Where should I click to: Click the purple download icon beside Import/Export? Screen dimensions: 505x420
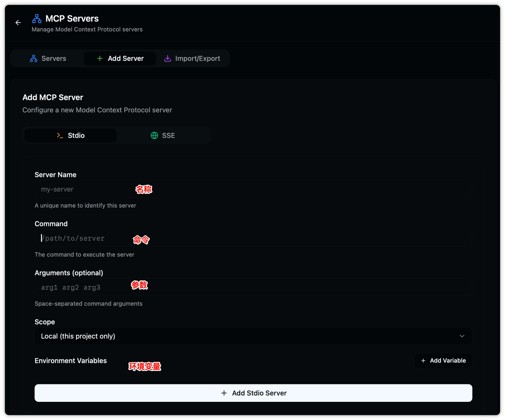(168, 58)
